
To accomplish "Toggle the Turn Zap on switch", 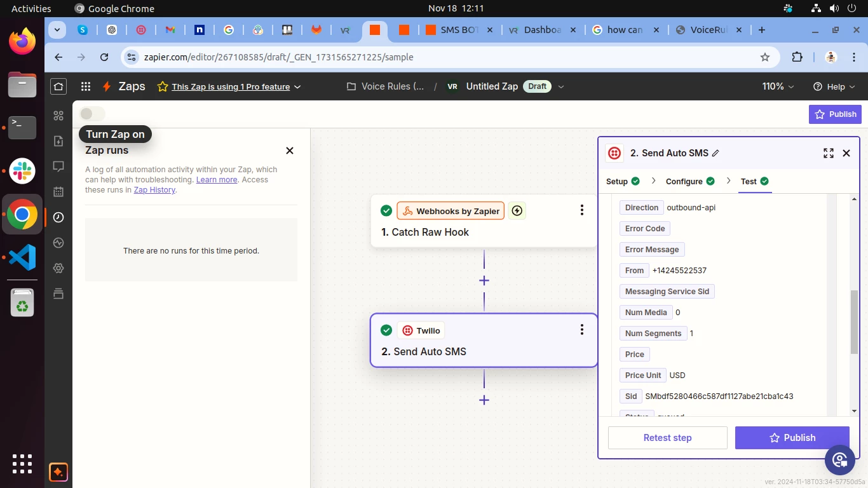I will tap(92, 114).
